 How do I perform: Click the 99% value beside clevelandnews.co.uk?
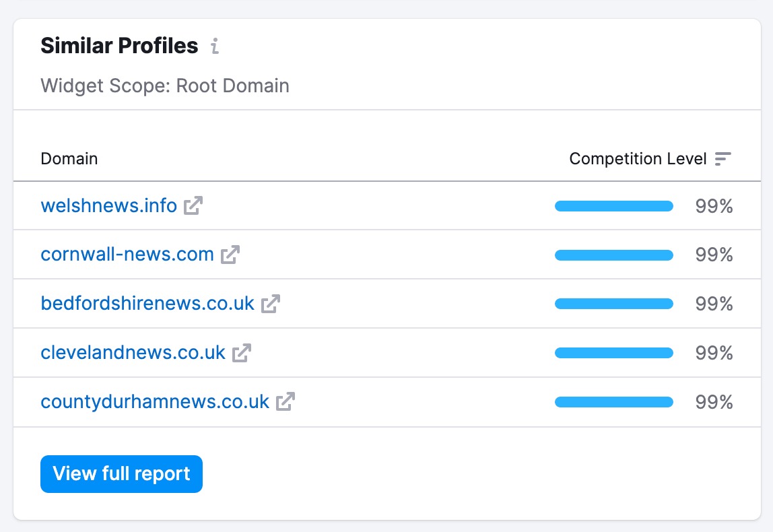pyautogui.click(x=713, y=353)
